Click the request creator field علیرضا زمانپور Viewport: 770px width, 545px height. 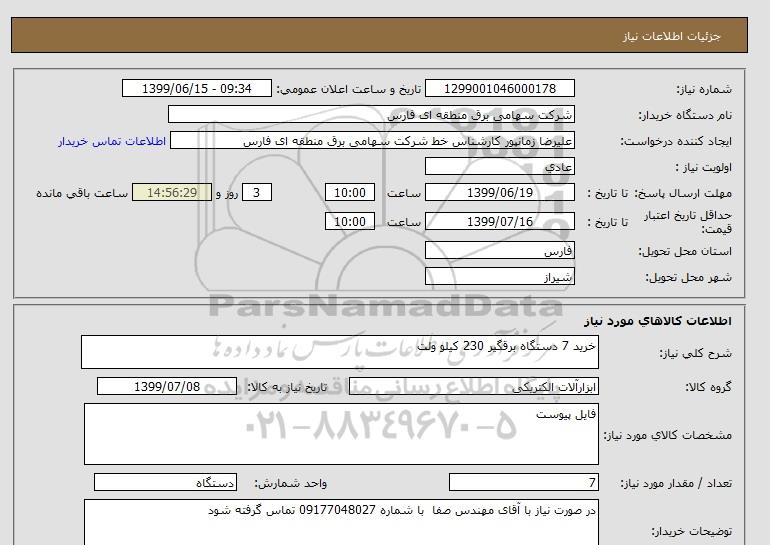(372, 140)
